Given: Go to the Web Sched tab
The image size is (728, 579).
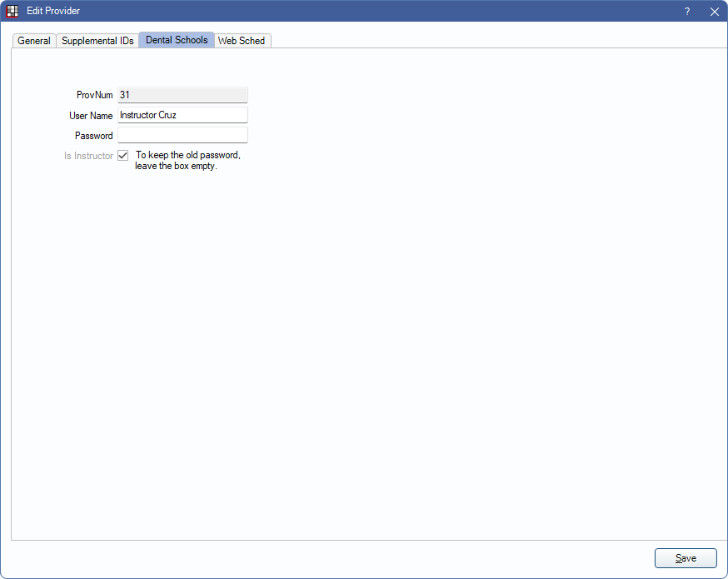Looking at the screenshot, I should 242,41.
